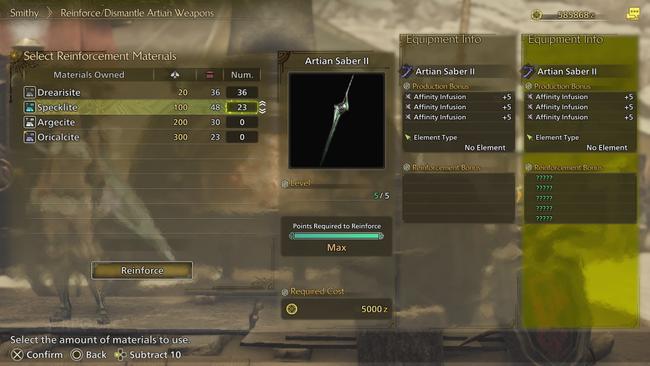This screenshot has height=366, width=650.
Task: Click the Confirm prompt at the bottom
Action: 37,355
